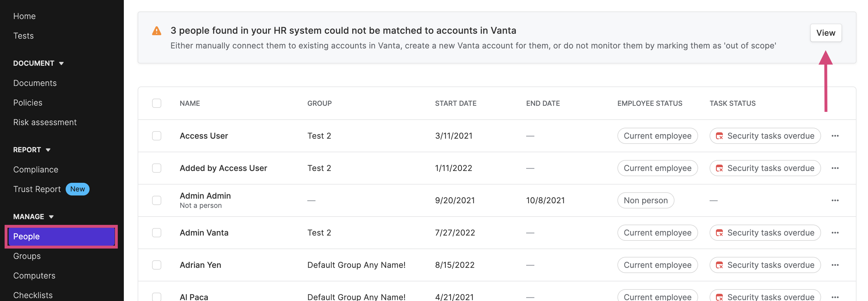Open the more options menu for Adrian Yen
This screenshot has width=868, height=301.
(x=835, y=265)
